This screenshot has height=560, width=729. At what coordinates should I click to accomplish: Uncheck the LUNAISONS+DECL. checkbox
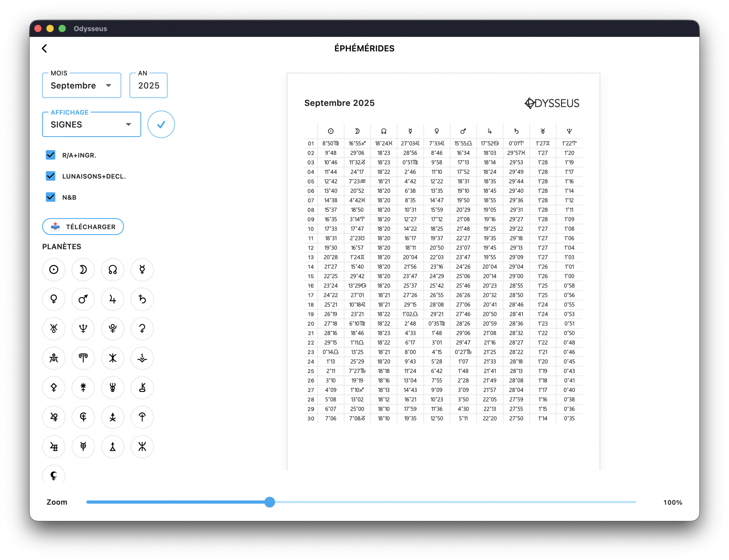51,176
